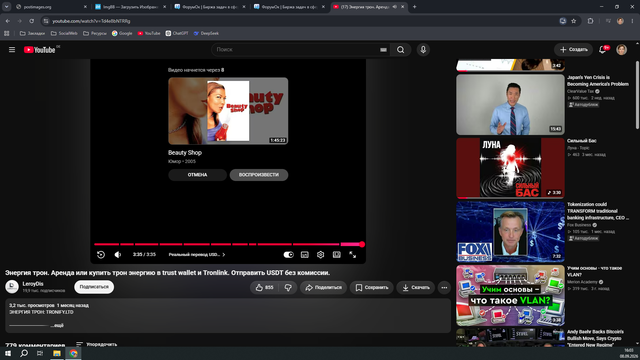
Task: Click the Поделиться share button
Action: point(324,287)
